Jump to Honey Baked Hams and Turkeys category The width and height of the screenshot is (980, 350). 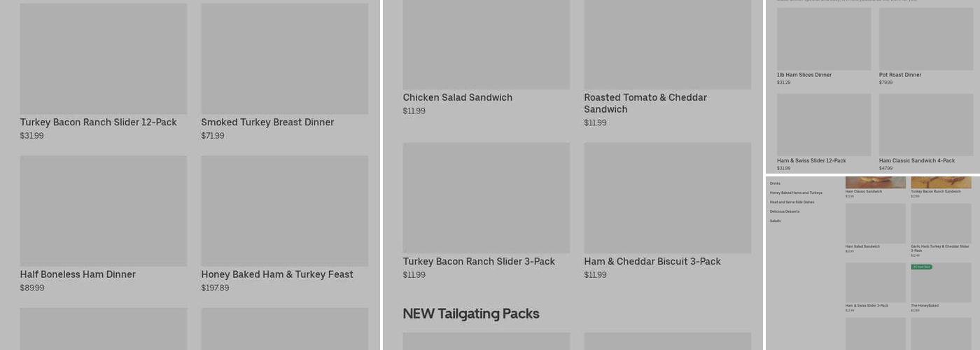tap(796, 192)
